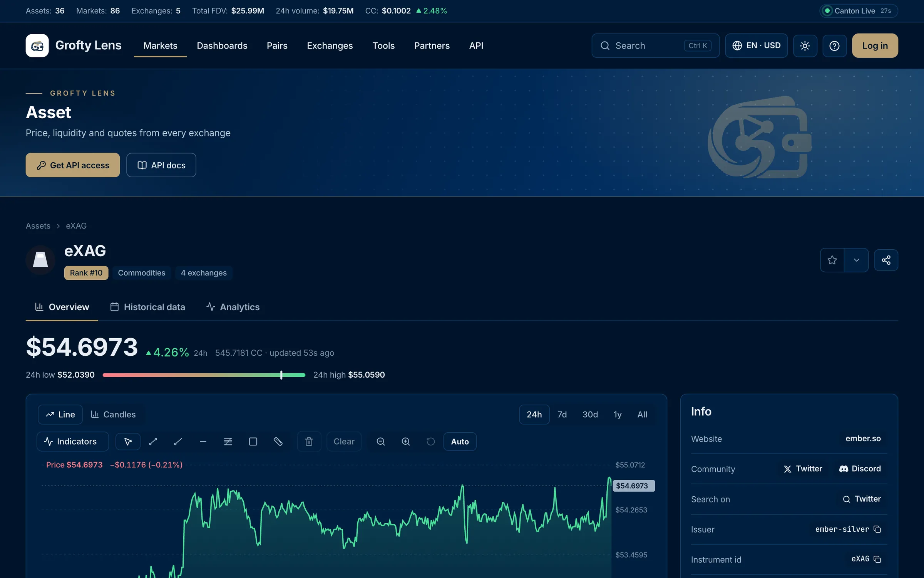Open the Analytics tab
Viewport: 924px width, 578px height.
pyautogui.click(x=233, y=307)
